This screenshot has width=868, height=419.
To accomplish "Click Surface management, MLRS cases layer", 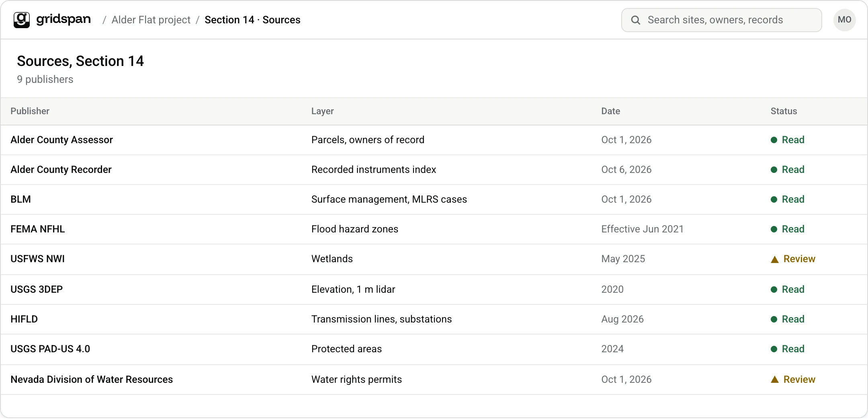I will tap(389, 199).
